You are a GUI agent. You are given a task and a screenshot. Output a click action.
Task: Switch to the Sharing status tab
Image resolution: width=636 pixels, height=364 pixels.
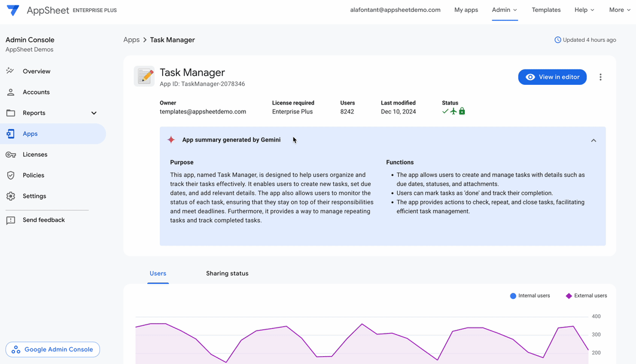tap(227, 274)
